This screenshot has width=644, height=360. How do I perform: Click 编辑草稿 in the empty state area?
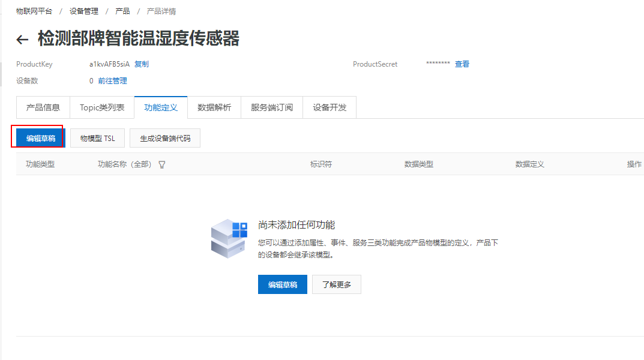coord(283,284)
